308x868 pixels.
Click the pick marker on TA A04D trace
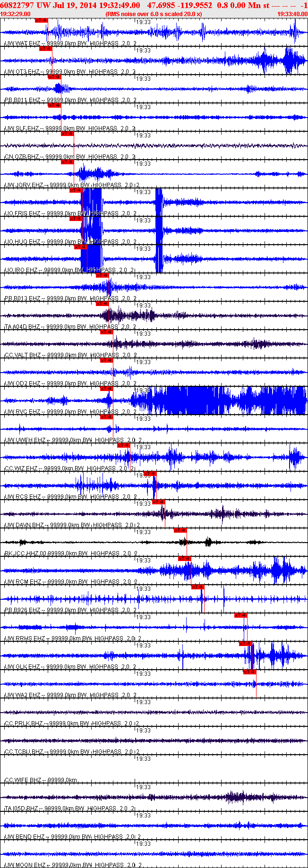pos(103,304)
